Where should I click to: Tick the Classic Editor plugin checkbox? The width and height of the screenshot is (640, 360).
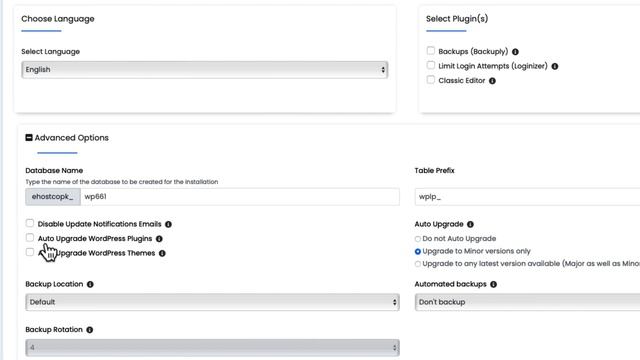pyautogui.click(x=431, y=80)
